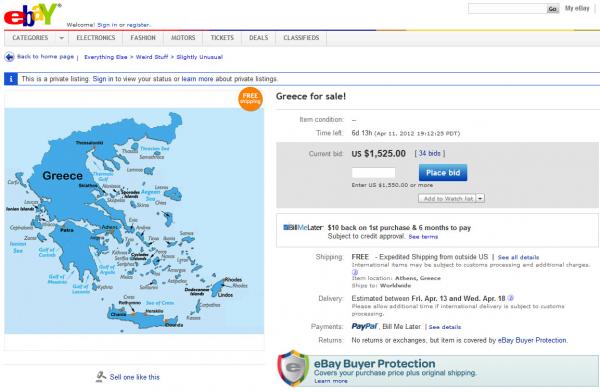Open the Slightly Unusual breadcrumb
The width and height of the screenshot is (600, 392).
pyautogui.click(x=199, y=57)
